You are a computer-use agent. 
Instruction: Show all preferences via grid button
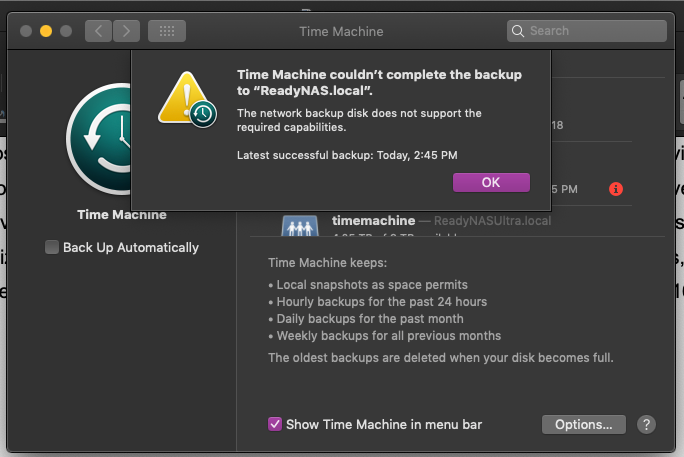tap(166, 31)
